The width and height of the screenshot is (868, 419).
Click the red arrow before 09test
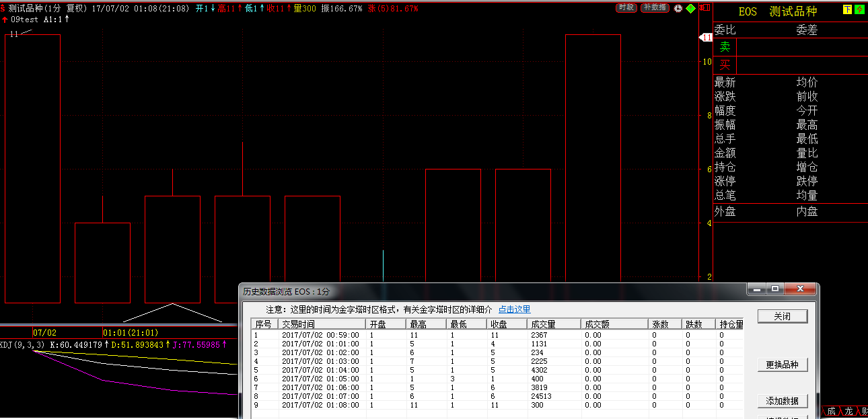point(5,20)
